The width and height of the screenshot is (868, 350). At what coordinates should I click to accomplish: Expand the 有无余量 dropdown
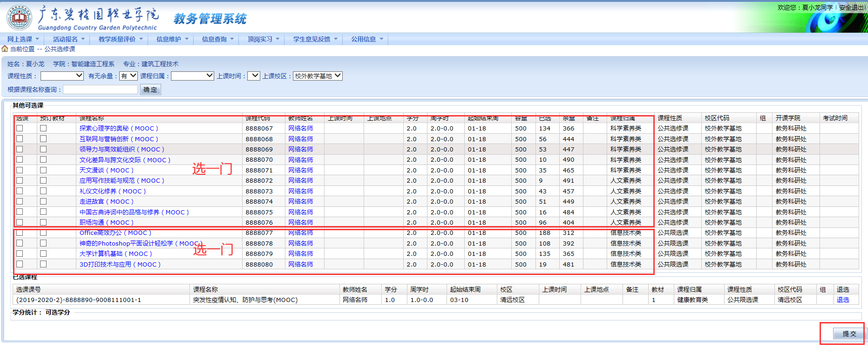click(x=128, y=75)
